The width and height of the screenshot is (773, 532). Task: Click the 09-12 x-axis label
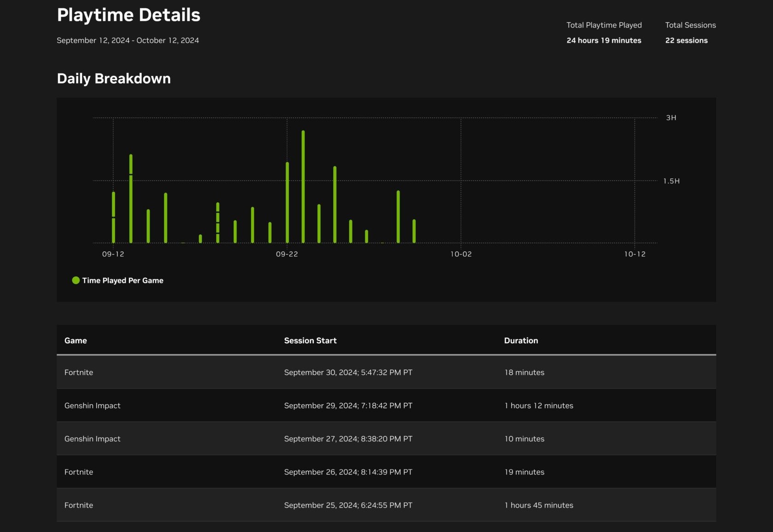113,254
